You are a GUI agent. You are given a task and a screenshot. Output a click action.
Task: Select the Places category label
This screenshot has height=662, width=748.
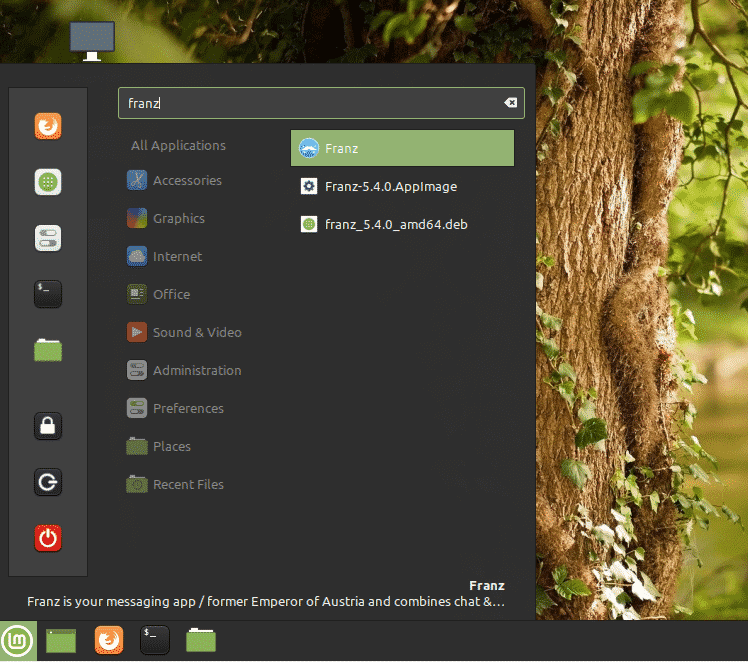172,446
